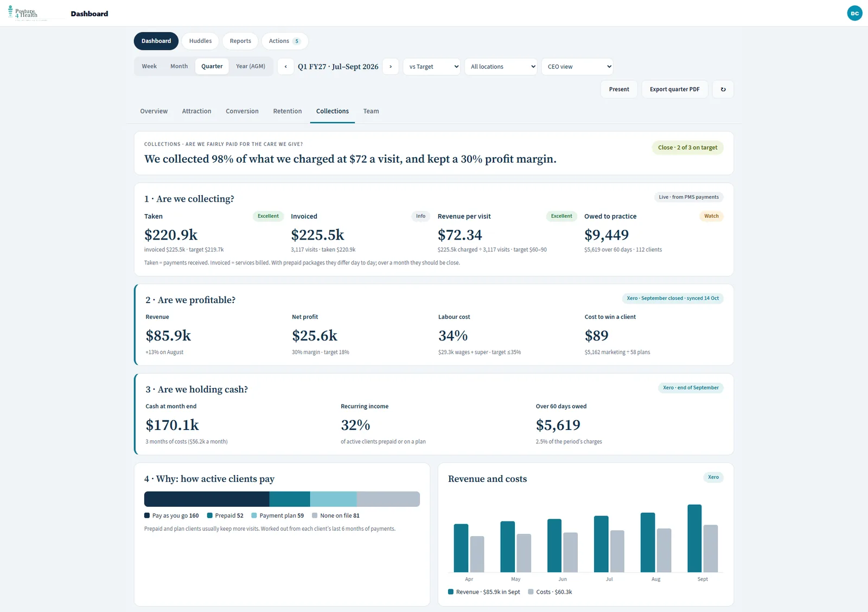Click the Info badge beside Invoiced

click(x=420, y=216)
